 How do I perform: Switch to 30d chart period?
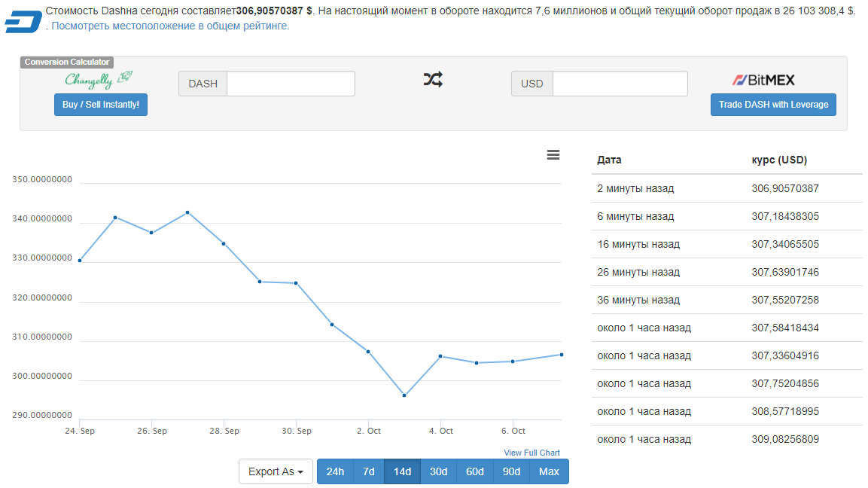pos(438,471)
